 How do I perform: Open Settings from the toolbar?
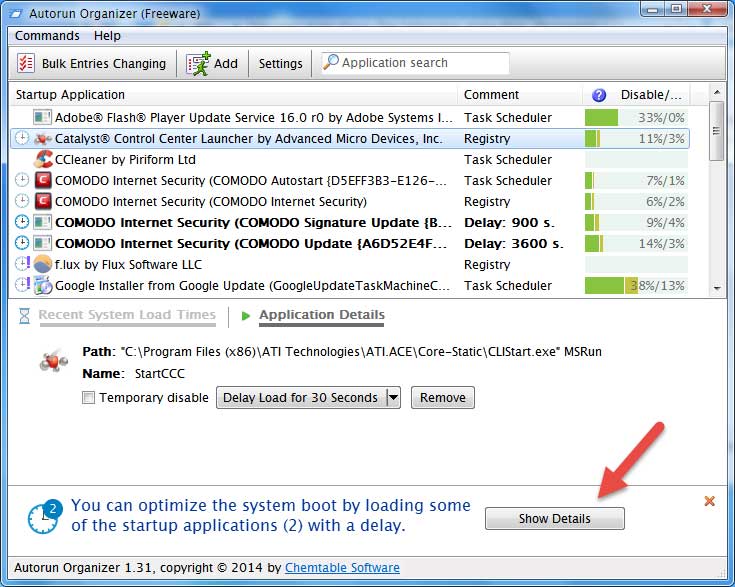pyautogui.click(x=280, y=64)
